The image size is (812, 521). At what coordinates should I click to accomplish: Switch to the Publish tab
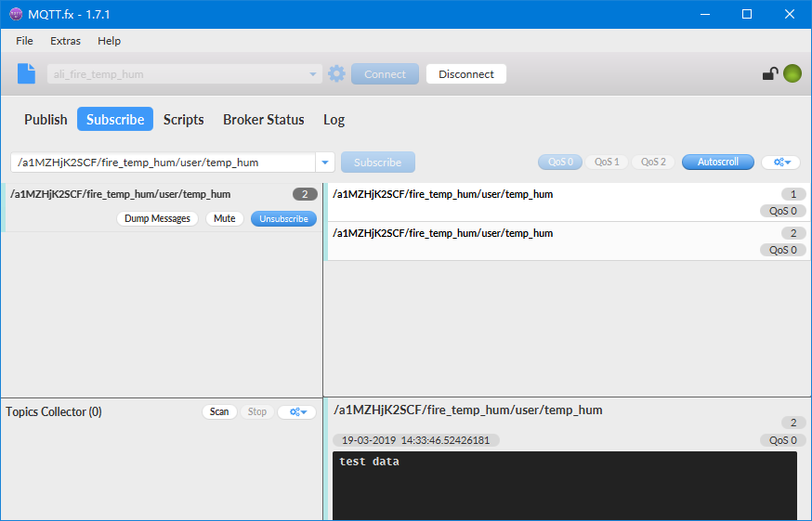pos(46,120)
